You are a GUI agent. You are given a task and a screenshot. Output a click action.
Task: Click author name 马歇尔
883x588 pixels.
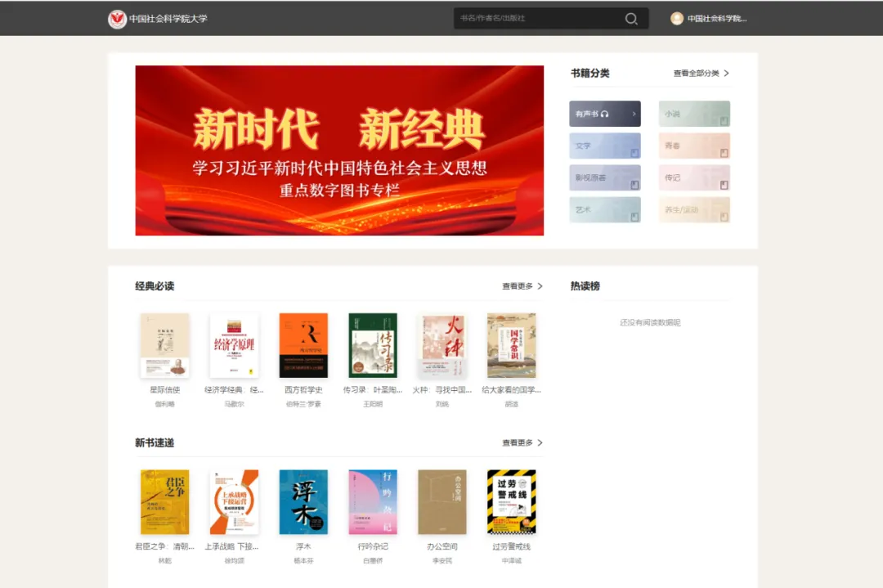(x=235, y=404)
